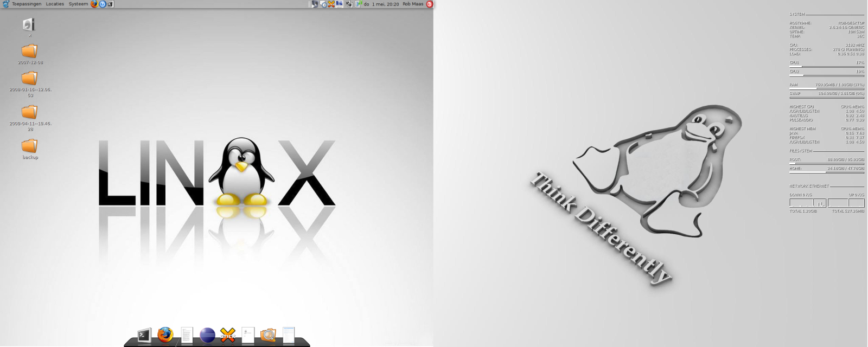868x347 pixels.
Task: Open the mostly blank document in the dock
Action: (248, 335)
